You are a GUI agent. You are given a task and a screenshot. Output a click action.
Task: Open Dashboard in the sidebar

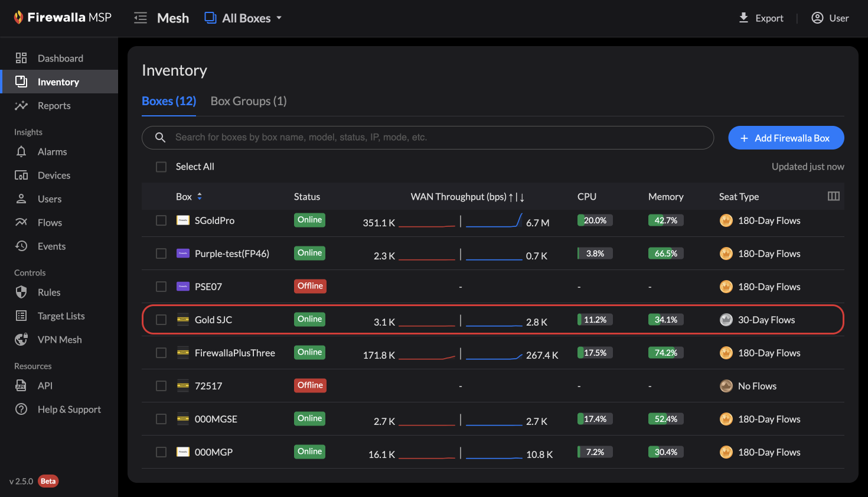59,58
